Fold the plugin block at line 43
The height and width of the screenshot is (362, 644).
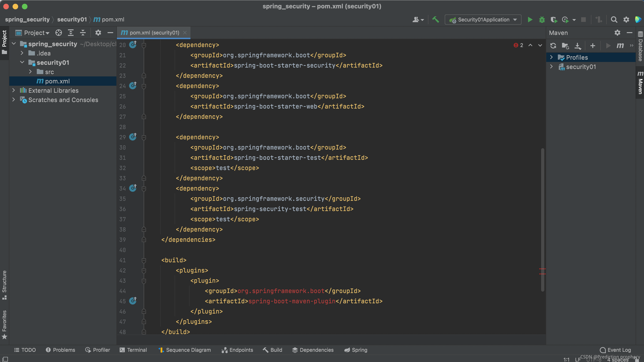[144, 281]
